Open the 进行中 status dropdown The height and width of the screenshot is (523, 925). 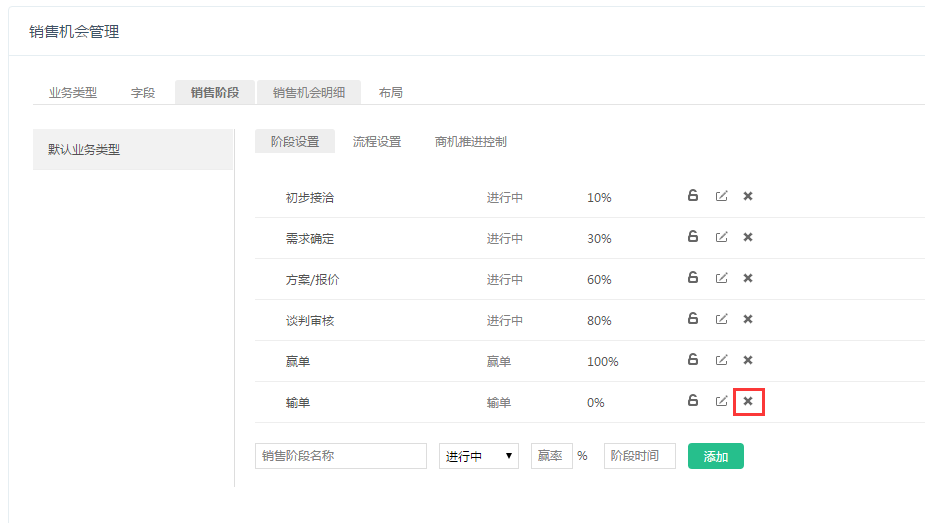[x=479, y=456]
